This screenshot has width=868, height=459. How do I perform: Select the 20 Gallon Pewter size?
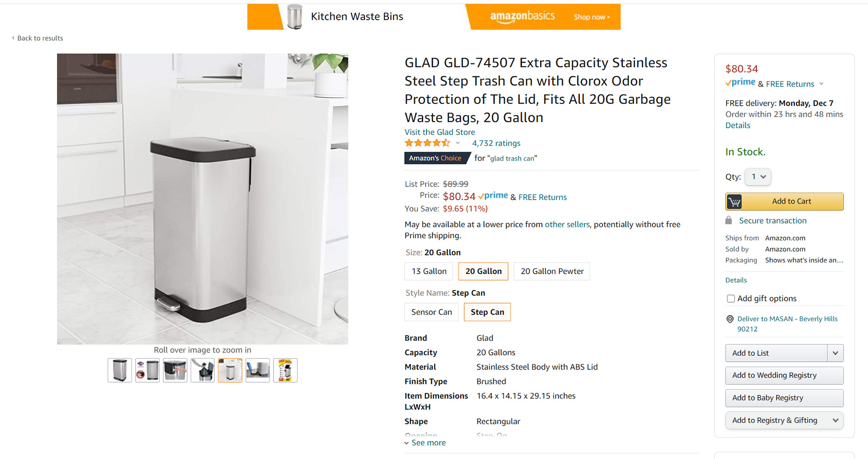pyautogui.click(x=552, y=272)
